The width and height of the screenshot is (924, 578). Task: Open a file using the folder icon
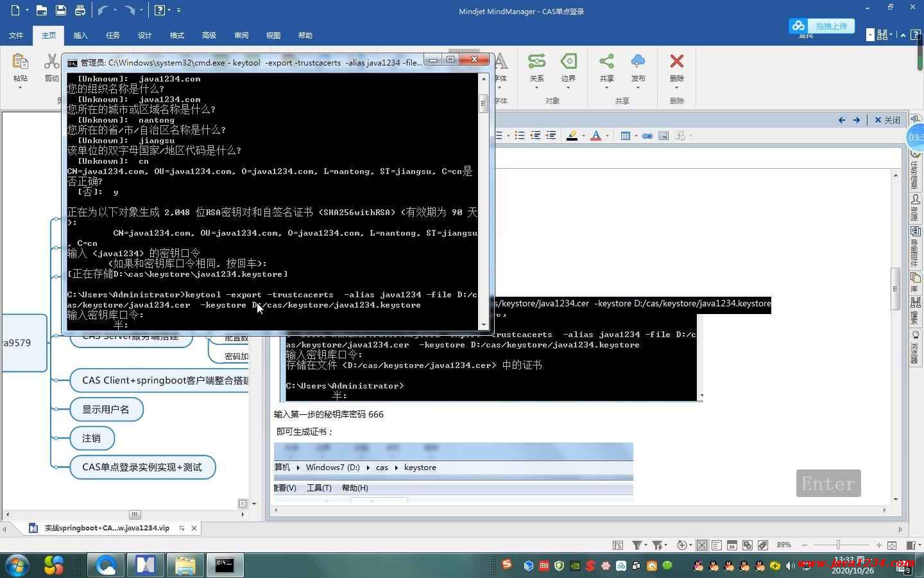coord(41,10)
